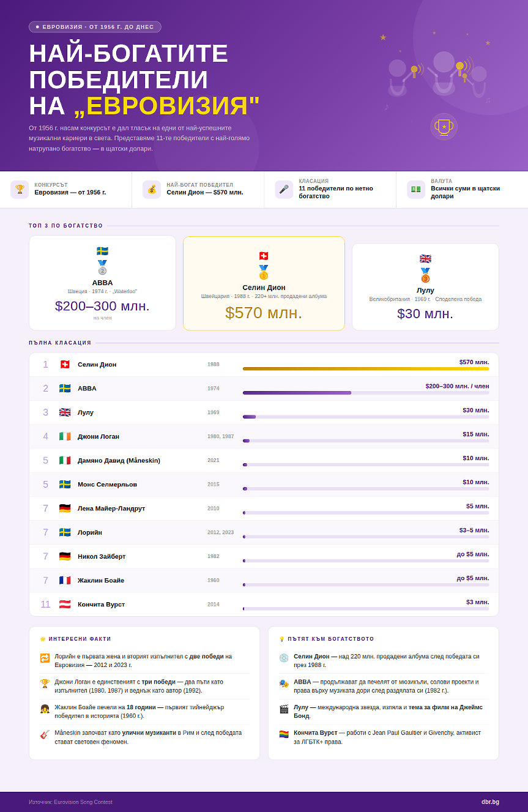Image resolution: width=528 pixels, height=812 pixels.
Task: Click the ABBA purple wealth bar
Action: coord(297,393)
